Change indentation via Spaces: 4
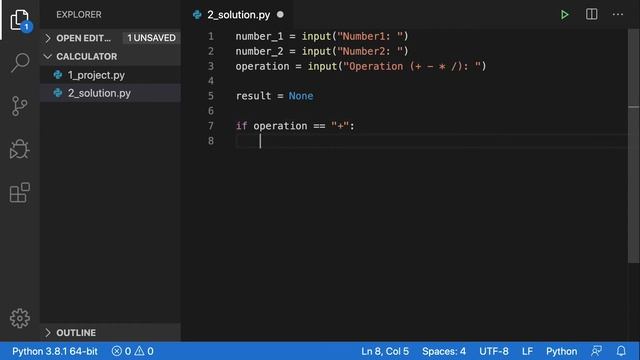The image size is (640, 360). click(x=444, y=351)
